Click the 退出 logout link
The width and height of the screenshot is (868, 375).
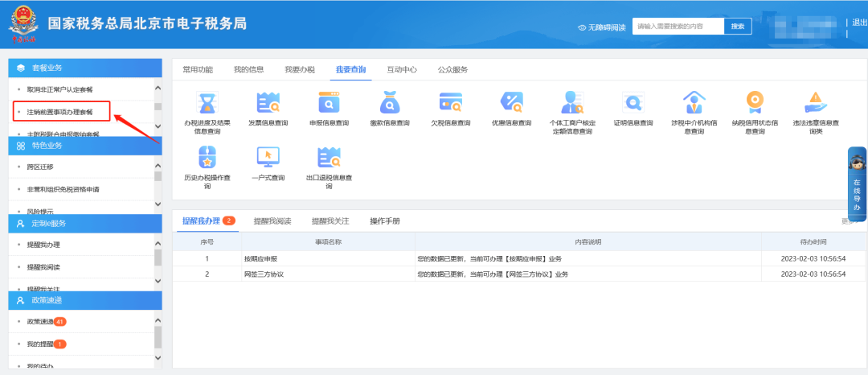pos(860,23)
